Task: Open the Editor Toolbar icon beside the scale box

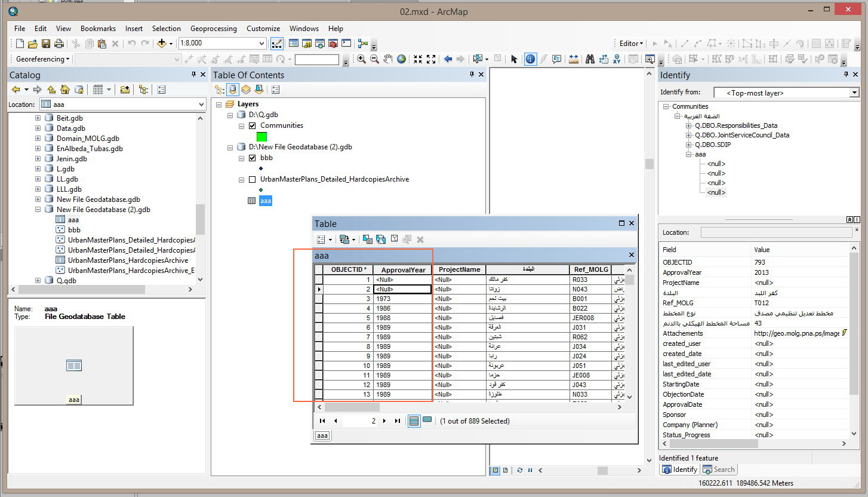Action: [276, 44]
